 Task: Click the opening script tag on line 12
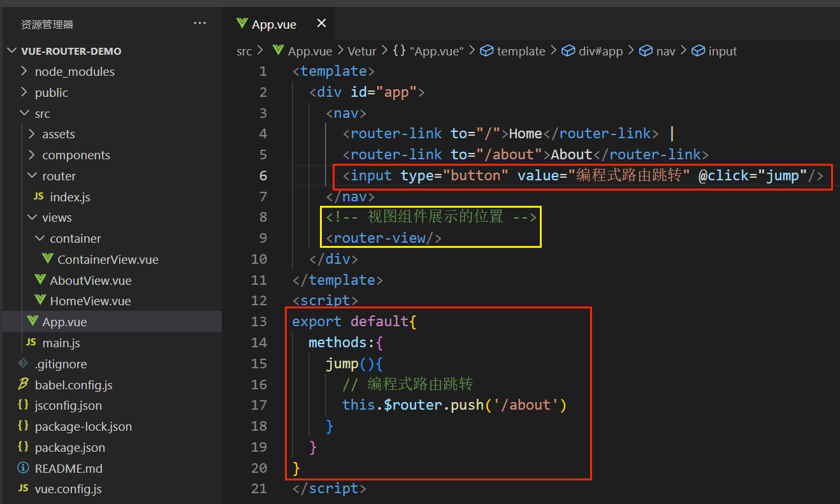[326, 301]
